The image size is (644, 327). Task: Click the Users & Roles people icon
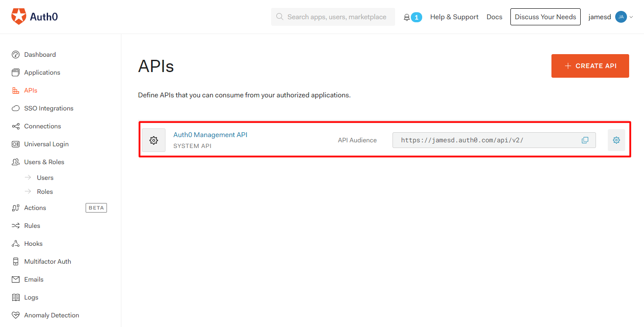pyautogui.click(x=16, y=162)
